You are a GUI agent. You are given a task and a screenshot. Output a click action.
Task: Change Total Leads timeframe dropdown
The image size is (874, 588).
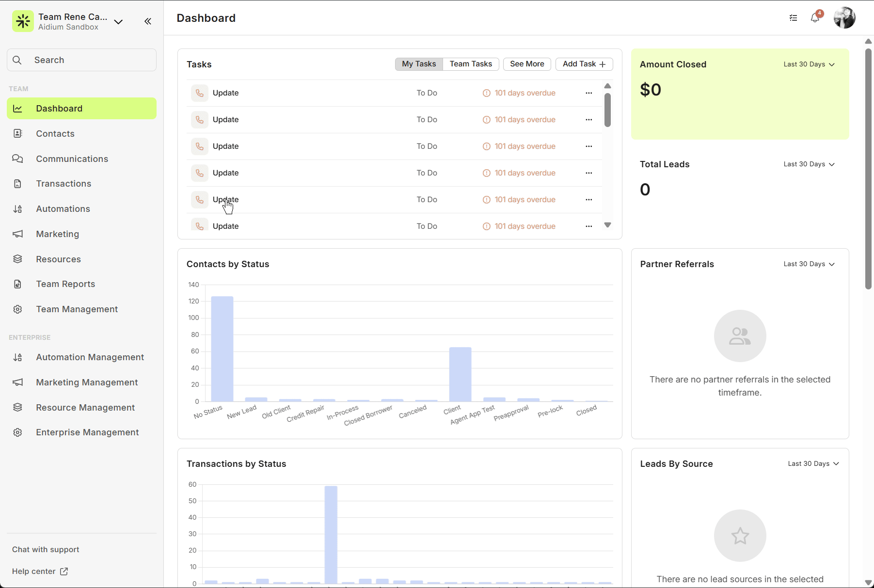pyautogui.click(x=809, y=164)
